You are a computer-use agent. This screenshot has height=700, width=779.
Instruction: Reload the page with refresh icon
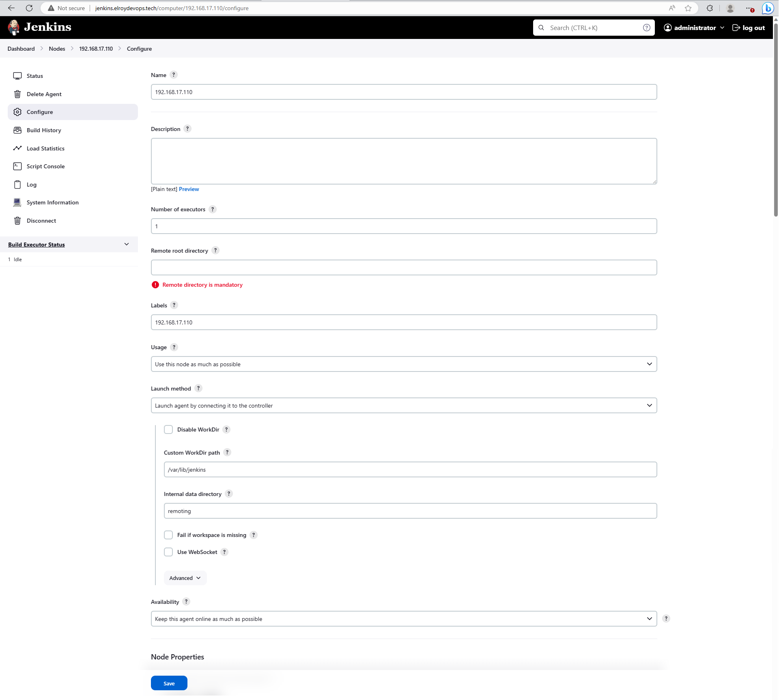point(29,8)
